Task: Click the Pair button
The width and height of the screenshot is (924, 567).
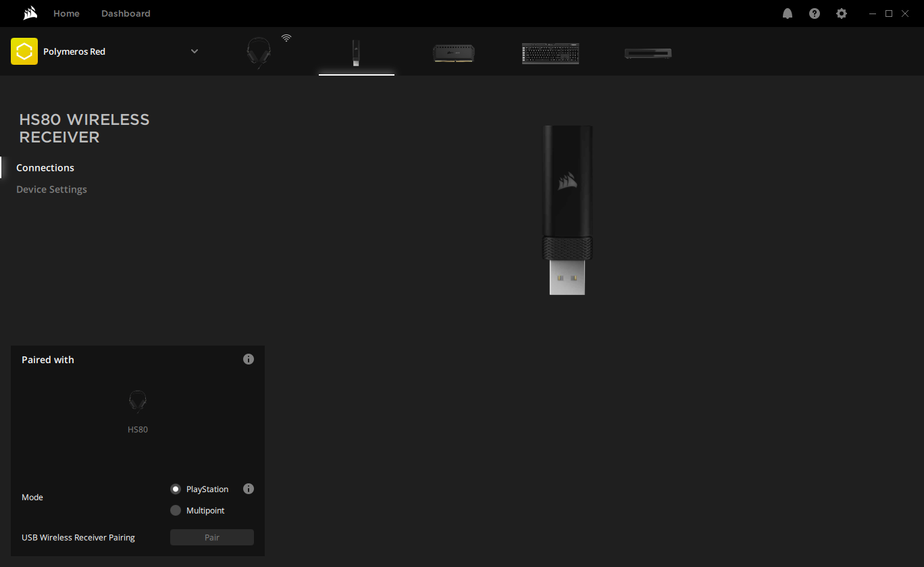Action: (212, 537)
